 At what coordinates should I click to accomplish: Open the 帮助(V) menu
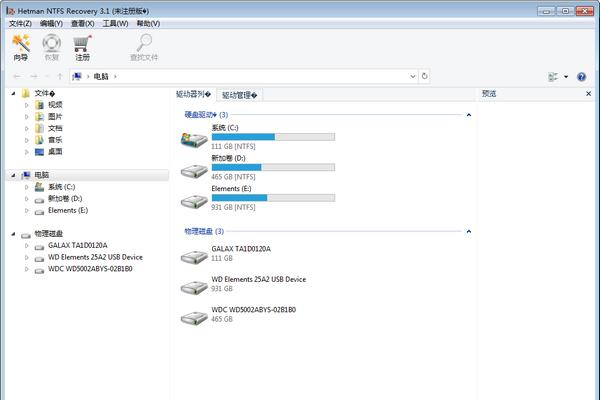(x=148, y=24)
